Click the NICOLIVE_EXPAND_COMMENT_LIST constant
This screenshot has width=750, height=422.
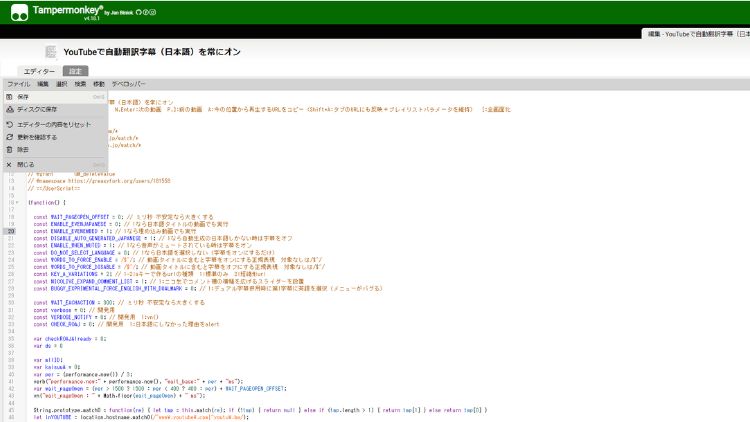coord(91,281)
